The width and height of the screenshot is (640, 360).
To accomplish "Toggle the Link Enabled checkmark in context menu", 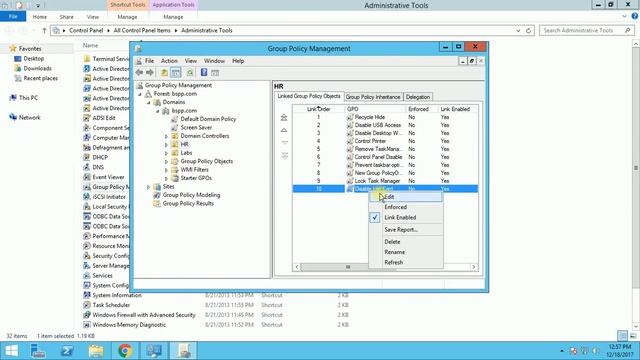I will pyautogui.click(x=375, y=218).
